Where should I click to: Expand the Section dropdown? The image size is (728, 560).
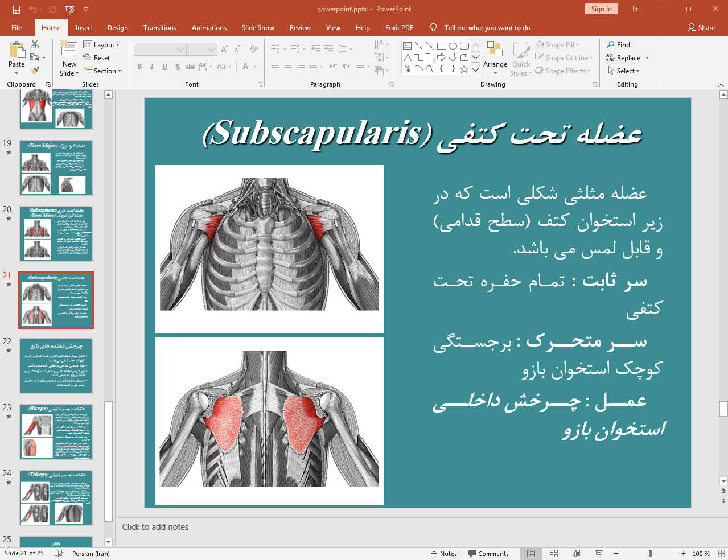(x=102, y=71)
